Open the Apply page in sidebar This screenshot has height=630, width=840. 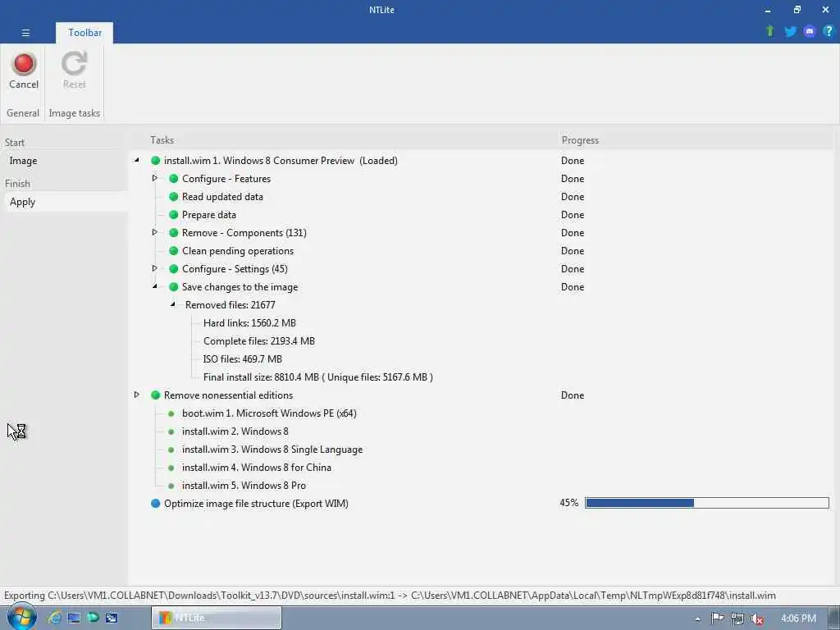coord(22,202)
